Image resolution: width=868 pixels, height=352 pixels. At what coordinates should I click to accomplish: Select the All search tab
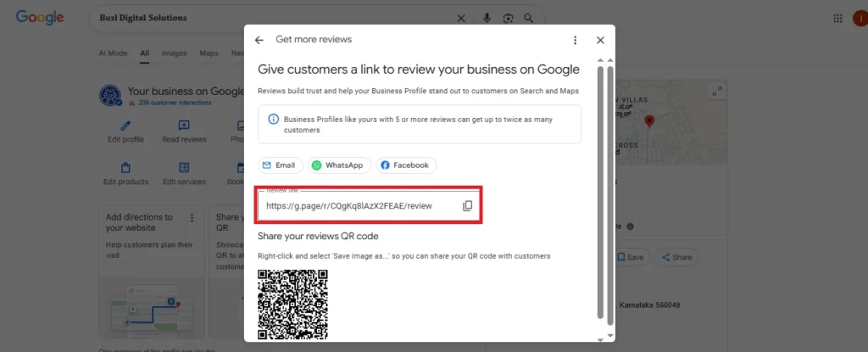point(144,53)
